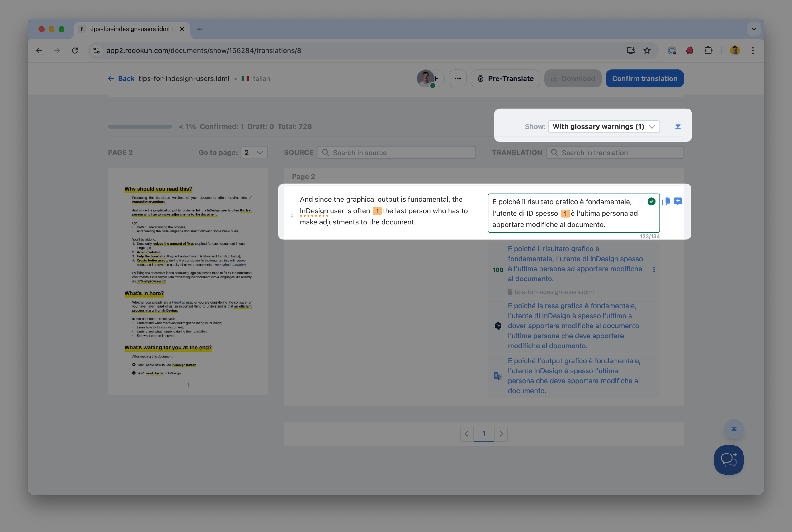Screen dimensions: 792x532
Task: Click the green confirmed checkmark in the translation box
Action: click(651, 201)
